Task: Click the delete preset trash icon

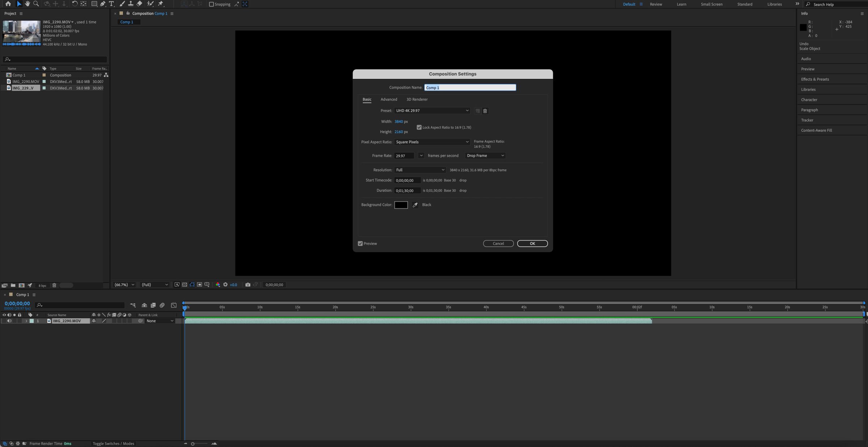Action: point(485,111)
